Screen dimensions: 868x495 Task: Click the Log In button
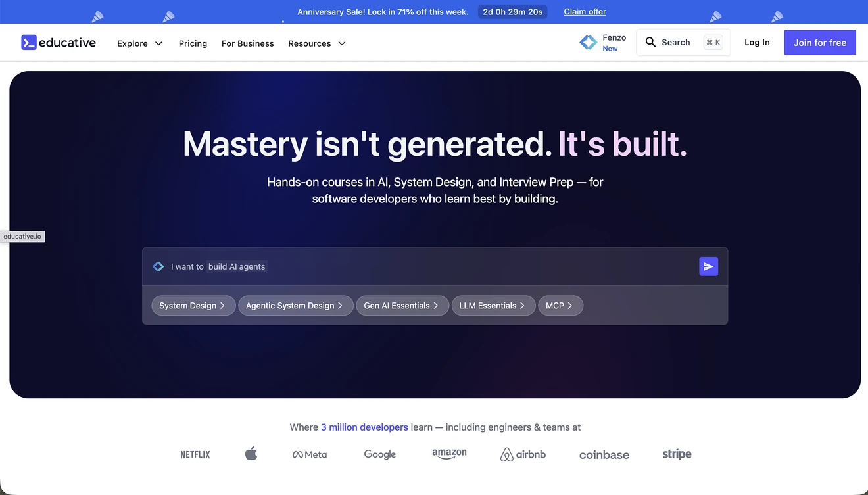click(757, 43)
